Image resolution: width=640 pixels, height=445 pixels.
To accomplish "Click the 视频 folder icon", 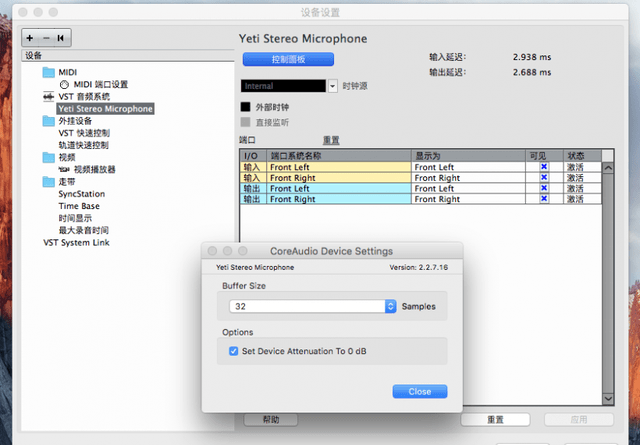I will [x=49, y=157].
